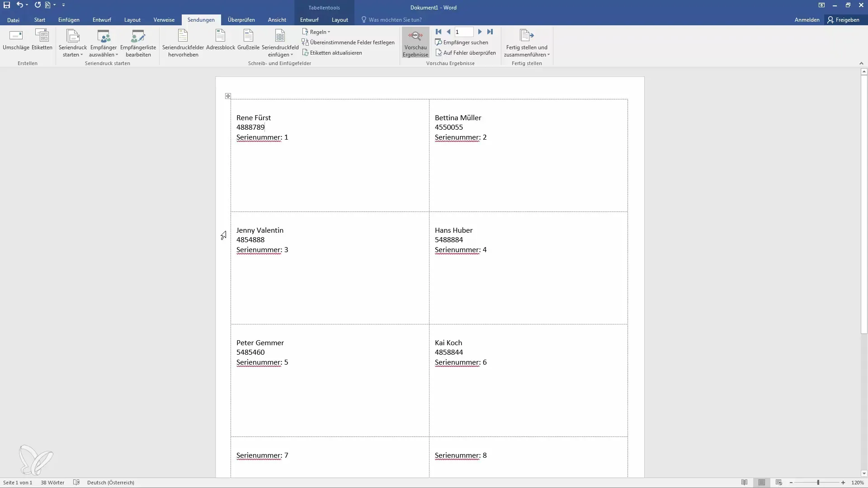Collapse the ribbon
The image size is (868, 488).
(861, 63)
